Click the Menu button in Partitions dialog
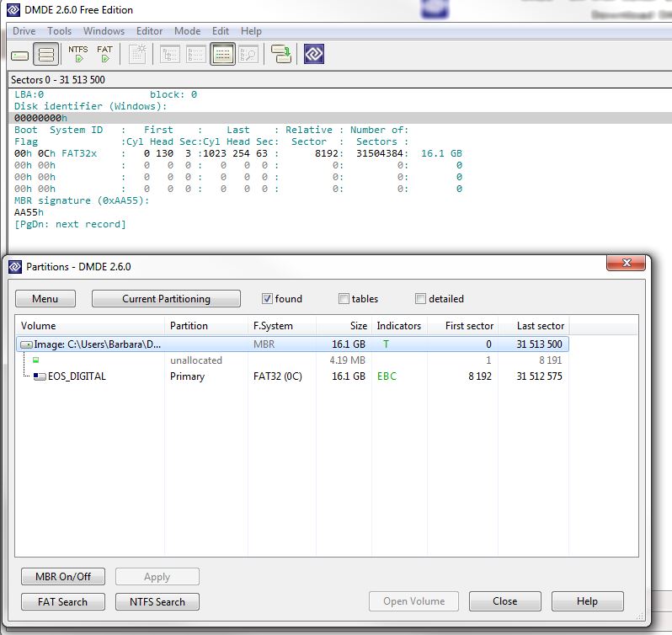Viewport: 672px width, 635px height. 45,299
